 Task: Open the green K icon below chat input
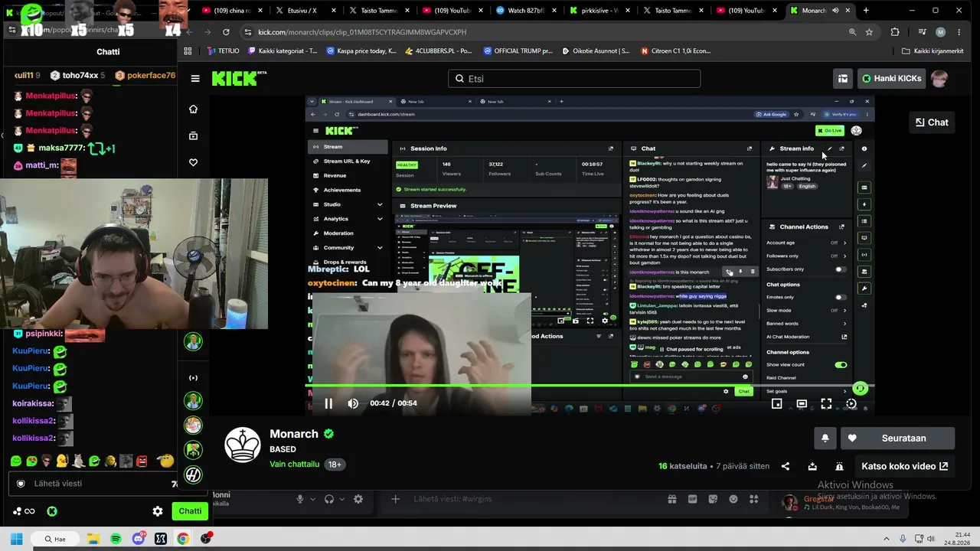[52, 511]
